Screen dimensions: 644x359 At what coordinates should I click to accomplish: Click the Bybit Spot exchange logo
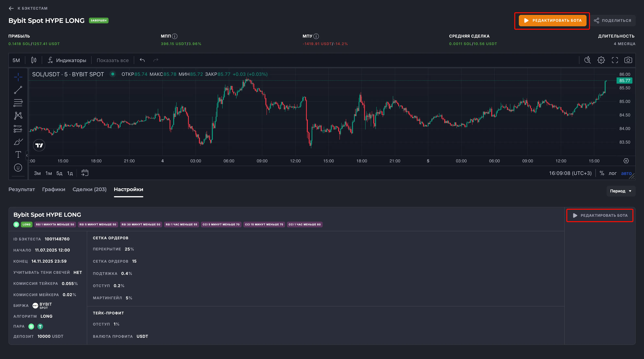[35, 306]
